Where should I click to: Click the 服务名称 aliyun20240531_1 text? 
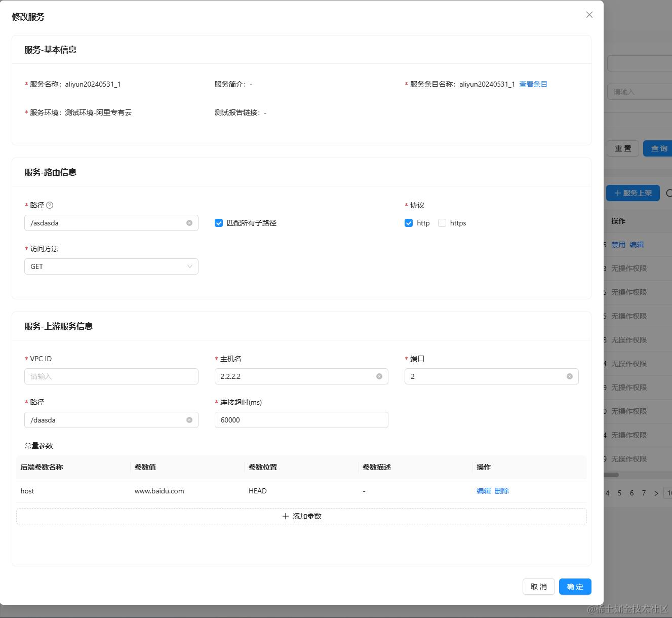click(x=93, y=84)
